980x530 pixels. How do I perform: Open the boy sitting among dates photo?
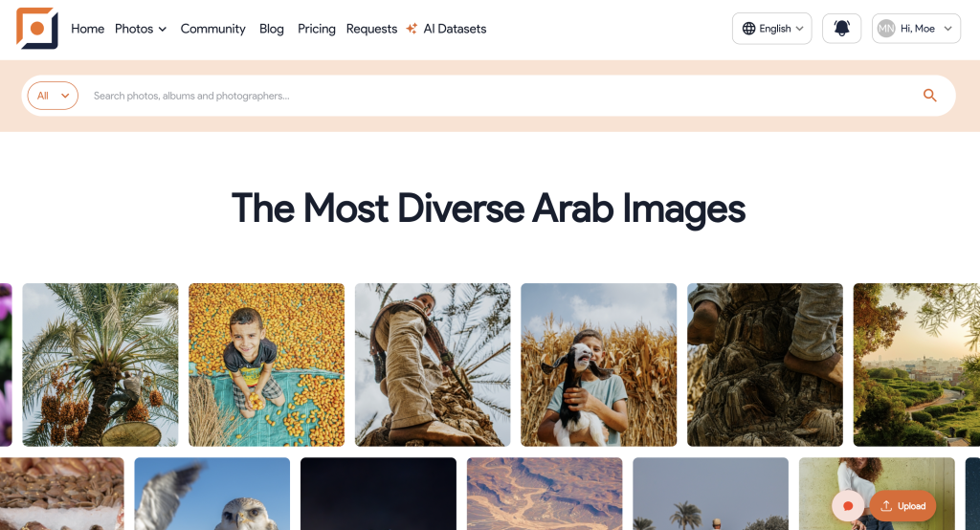coord(266,364)
